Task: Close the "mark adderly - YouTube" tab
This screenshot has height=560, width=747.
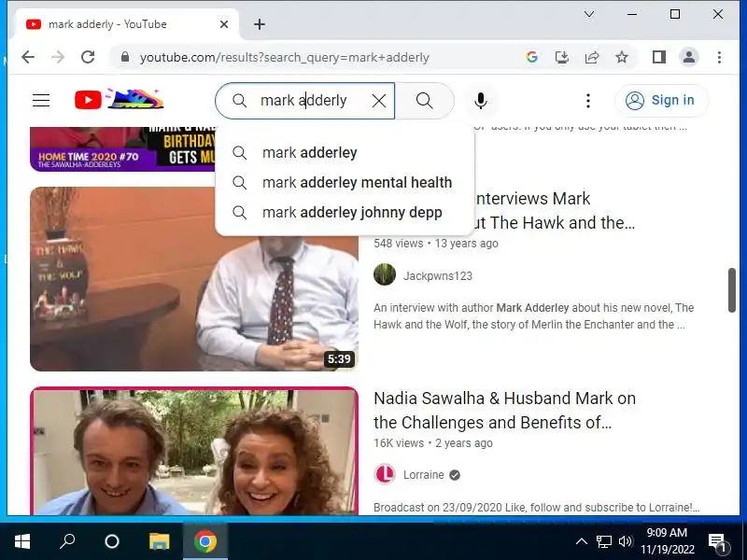Action: coord(224,24)
